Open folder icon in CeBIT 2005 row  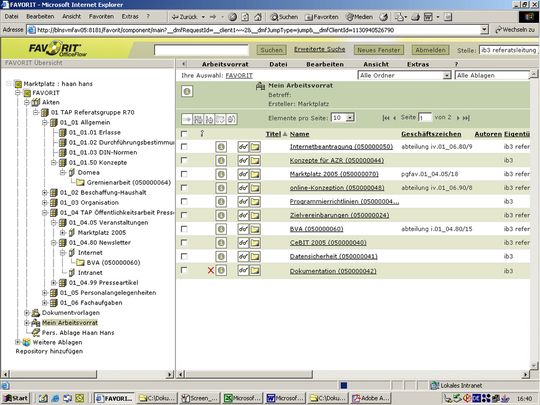pyautogui.click(x=255, y=243)
